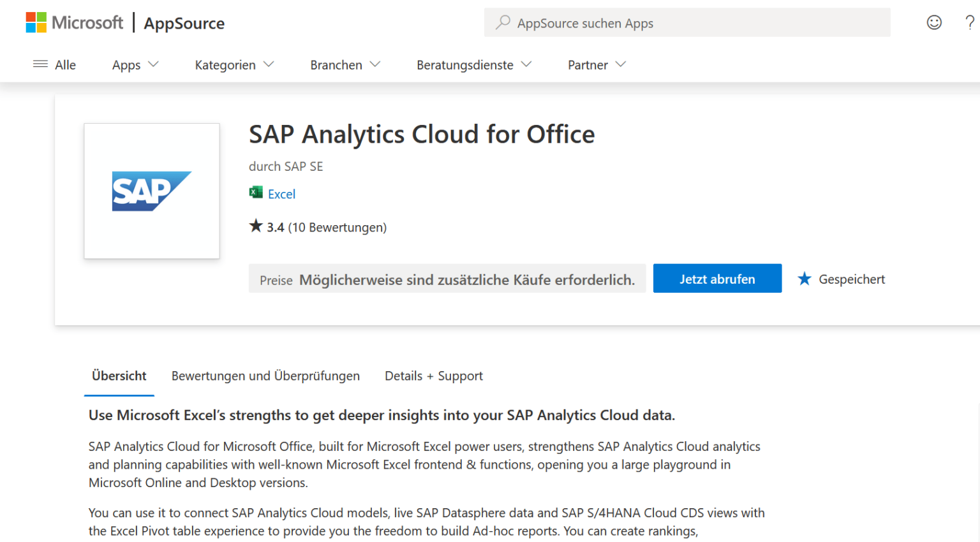Viewport: 980px width, 542px height.
Task: Open the AppSource hamburger menu
Action: 39,64
